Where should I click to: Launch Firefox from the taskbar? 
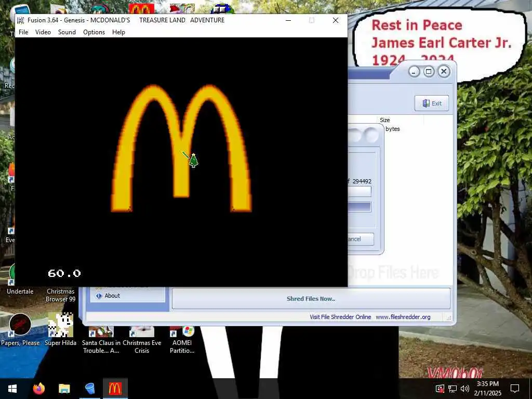(38, 389)
